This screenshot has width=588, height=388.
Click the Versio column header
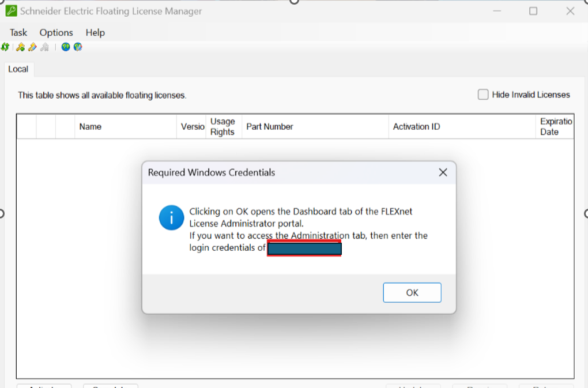tap(191, 127)
